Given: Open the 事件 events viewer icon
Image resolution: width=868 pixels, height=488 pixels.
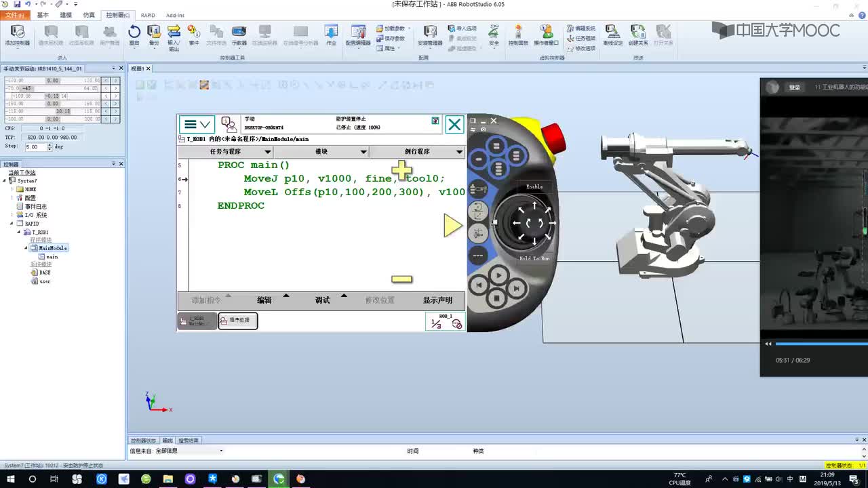Looking at the screenshot, I should click(194, 35).
